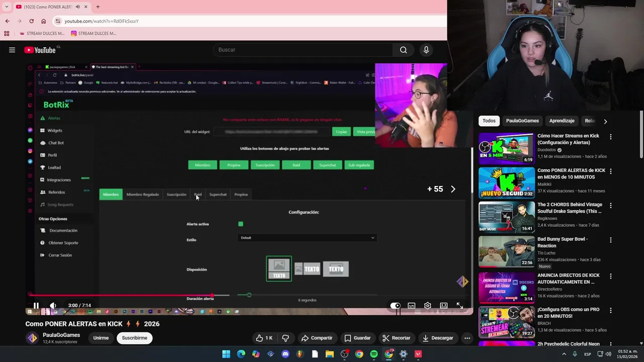644x362 pixels.
Task: Click the Recortar button
Action: pyautogui.click(x=396, y=338)
